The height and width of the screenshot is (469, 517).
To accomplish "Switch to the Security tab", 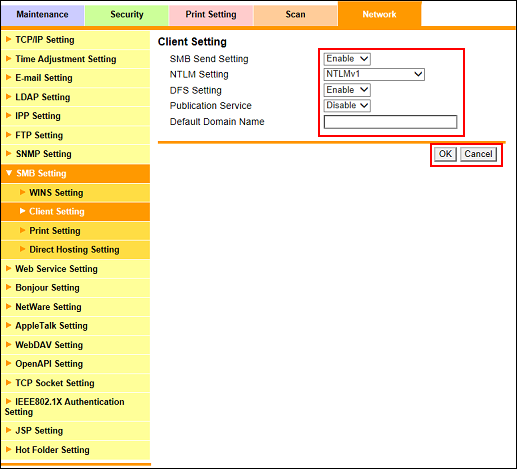I will point(127,14).
